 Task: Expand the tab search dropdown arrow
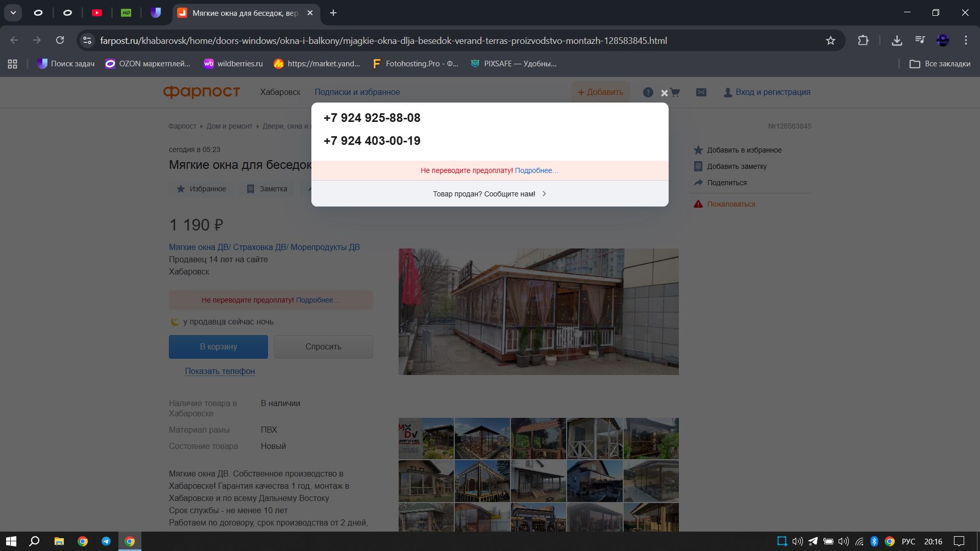tap(13, 13)
